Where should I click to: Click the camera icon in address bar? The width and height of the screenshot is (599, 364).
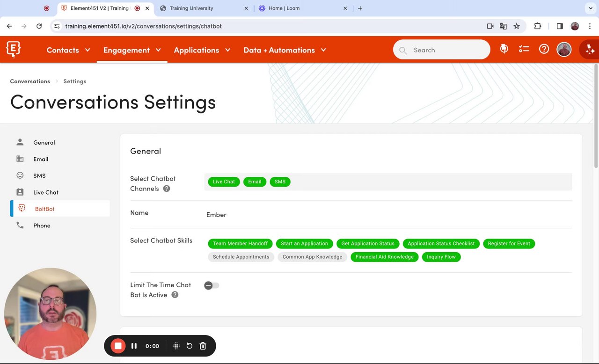pyautogui.click(x=490, y=26)
